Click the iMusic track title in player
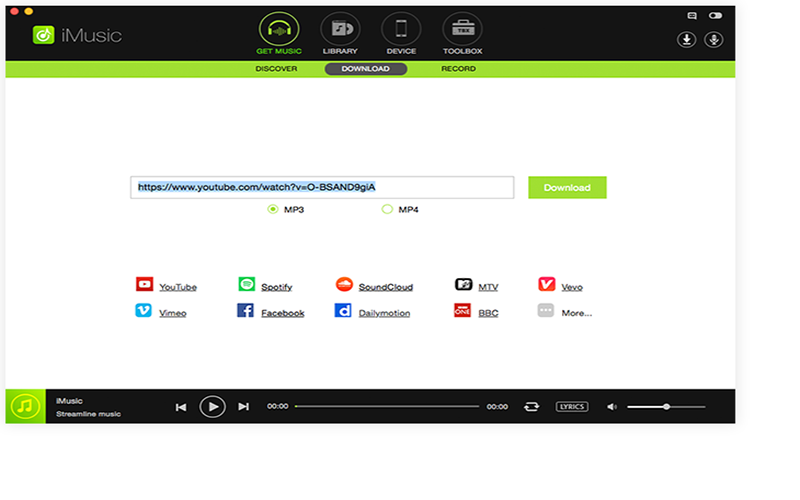Screen dimensions: 800x500 [69, 401]
